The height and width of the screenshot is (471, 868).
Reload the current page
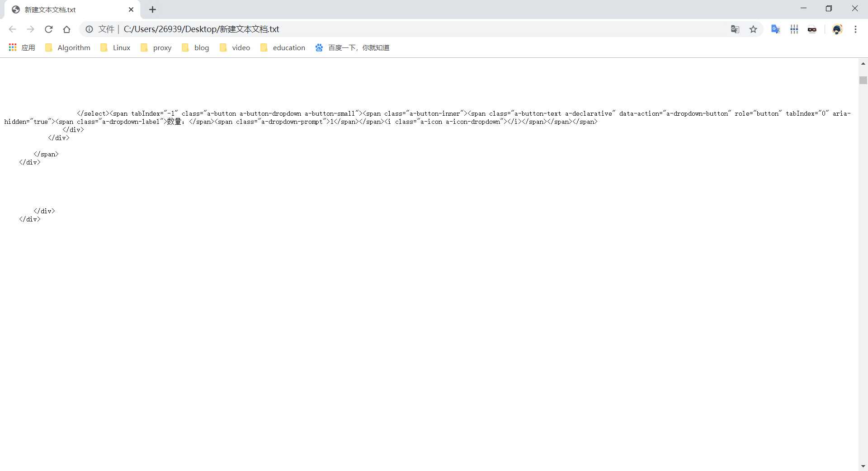click(x=48, y=29)
